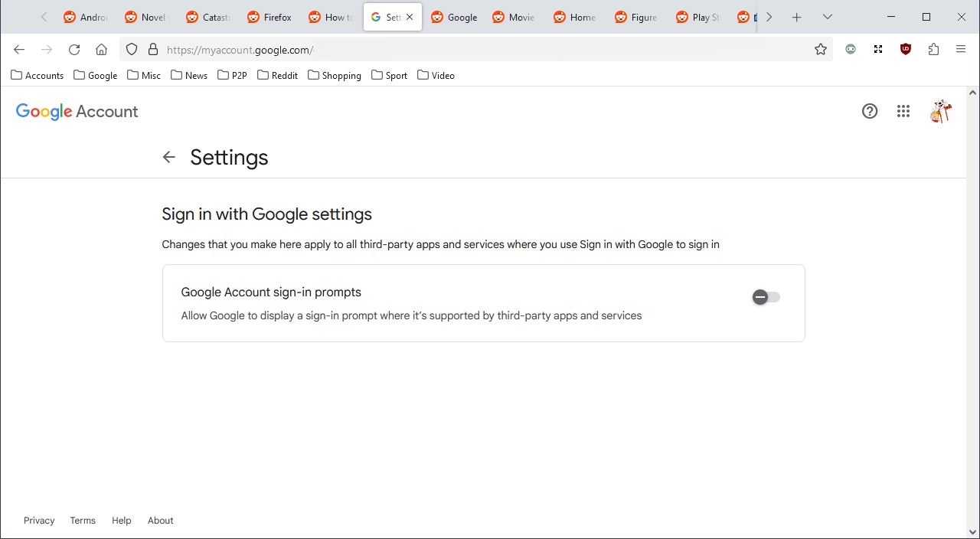Open the About footer link
Viewport: 980px width, 539px height.
click(x=161, y=521)
